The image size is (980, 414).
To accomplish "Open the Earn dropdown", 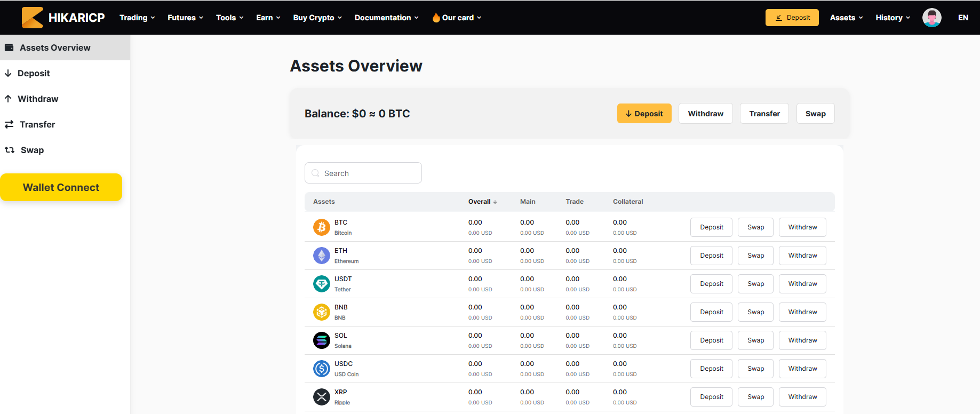I will (x=268, y=18).
